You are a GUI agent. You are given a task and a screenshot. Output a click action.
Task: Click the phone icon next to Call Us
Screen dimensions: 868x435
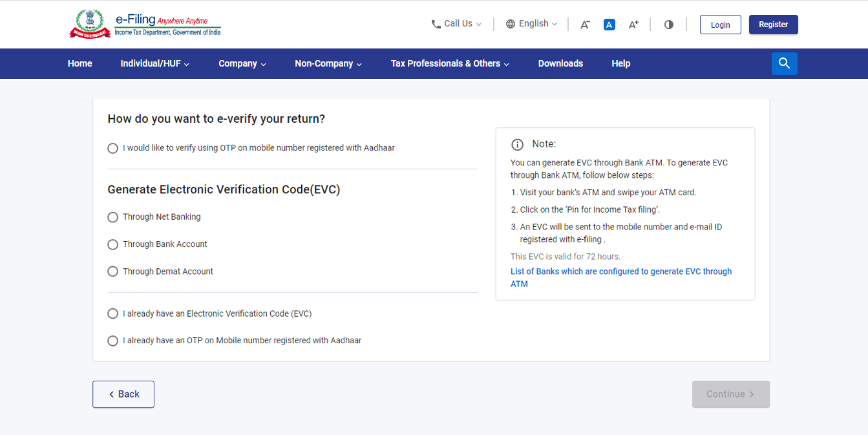(436, 23)
